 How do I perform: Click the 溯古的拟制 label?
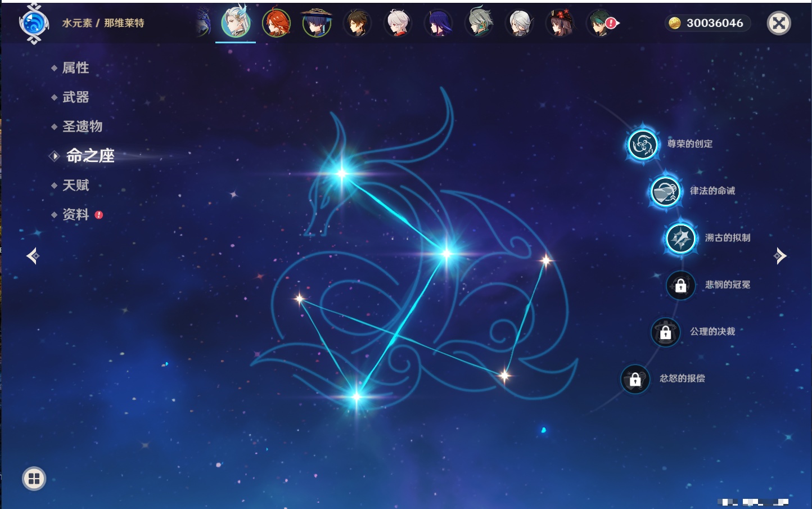pos(728,238)
